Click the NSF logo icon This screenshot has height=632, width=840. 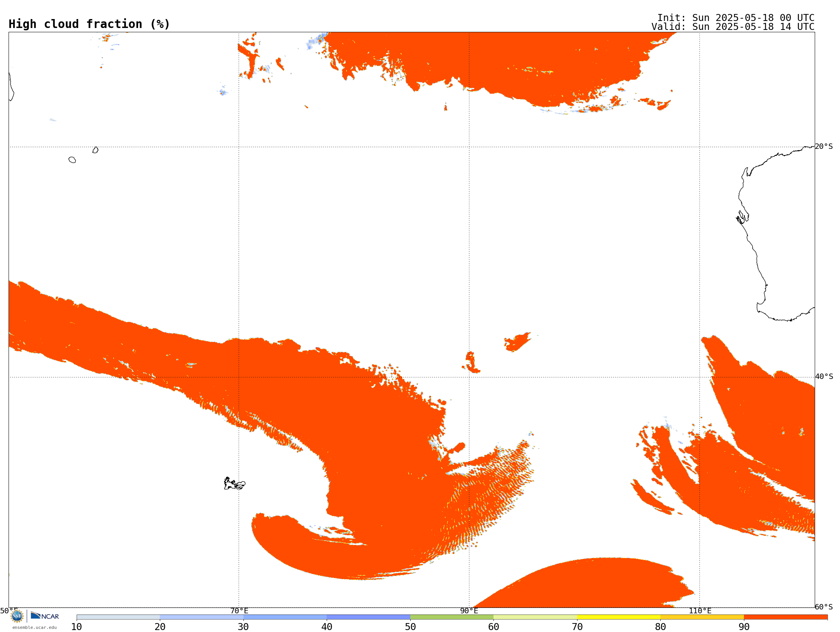[17, 616]
